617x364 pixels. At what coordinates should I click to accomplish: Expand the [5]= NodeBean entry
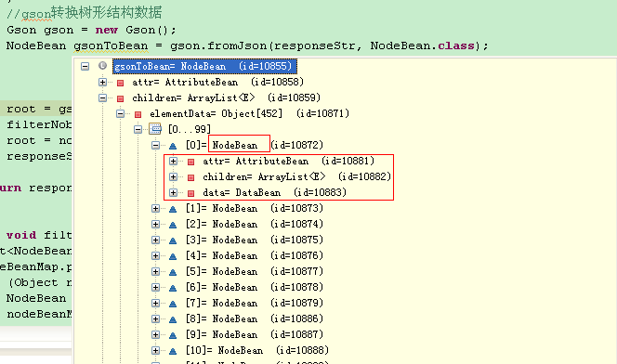pos(155,272)
